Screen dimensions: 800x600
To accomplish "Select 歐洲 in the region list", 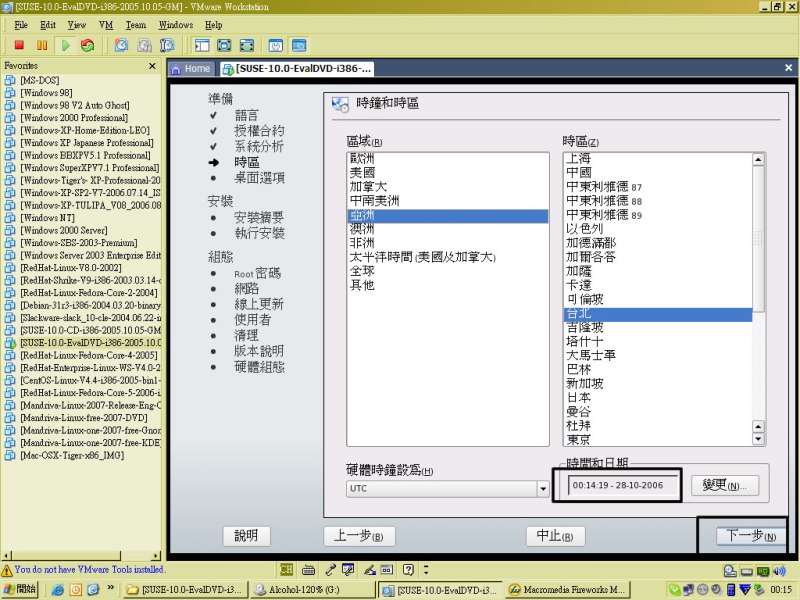I will [447, 159].
